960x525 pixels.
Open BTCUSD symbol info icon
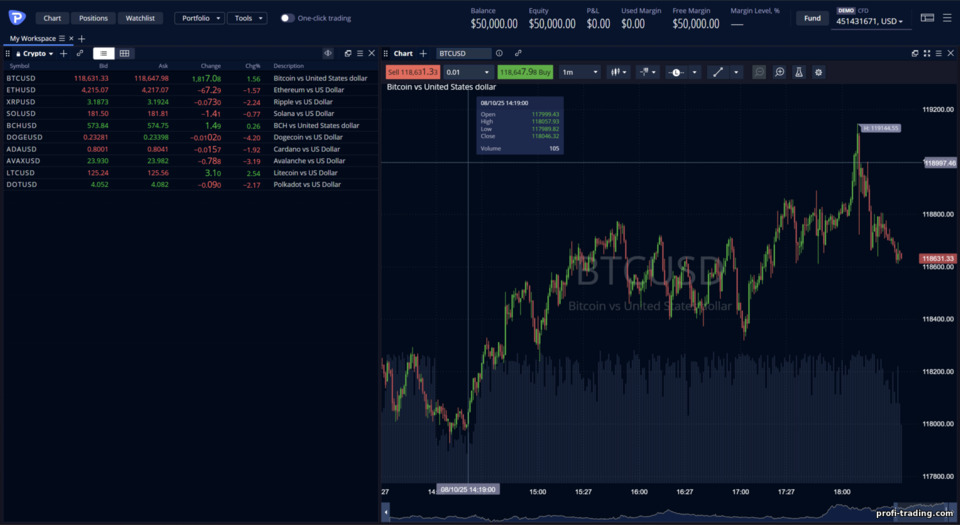(499, 53)
